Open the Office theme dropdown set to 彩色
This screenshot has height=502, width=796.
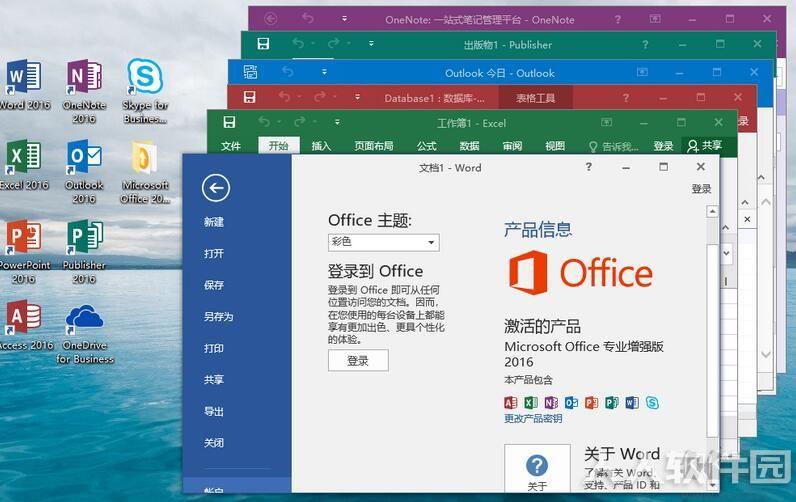pyautogui.click(x=384, y=242)
